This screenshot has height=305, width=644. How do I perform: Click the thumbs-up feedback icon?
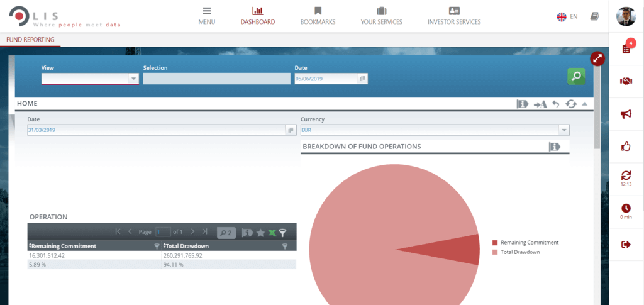click(x=626, y=146)
